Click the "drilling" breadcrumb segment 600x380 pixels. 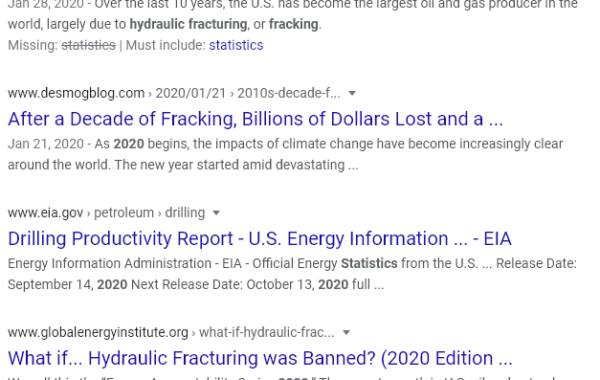click(185, 213)
